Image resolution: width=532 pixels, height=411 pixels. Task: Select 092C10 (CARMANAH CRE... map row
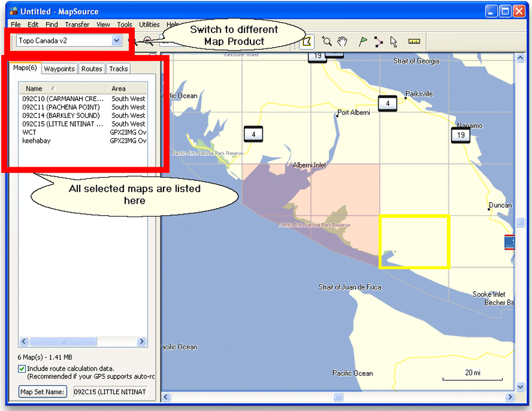pyautogui.click(x=83, y=99)
